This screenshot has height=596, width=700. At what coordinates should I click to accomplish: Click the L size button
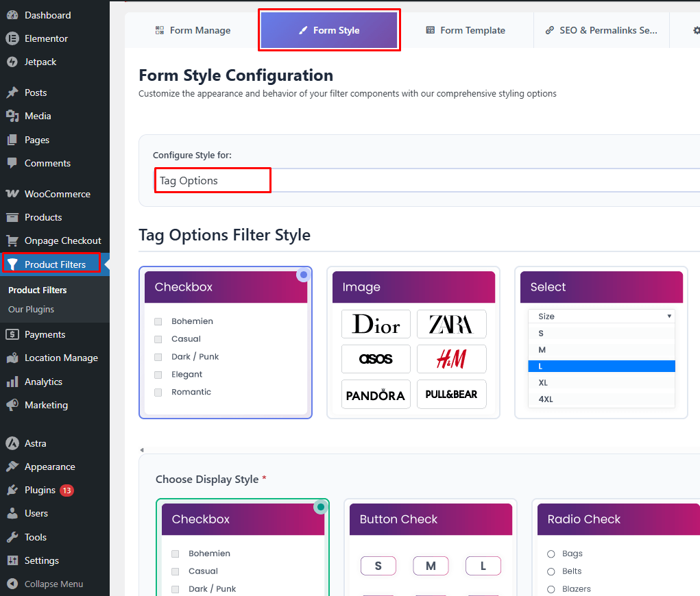483,566
